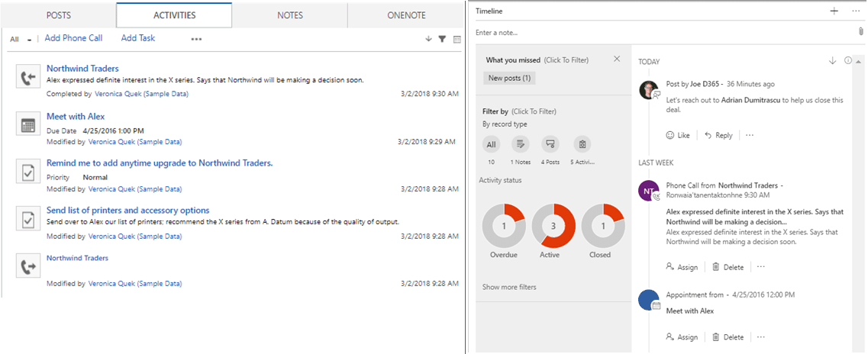Open the NOTES tab
Screen dimensions: 868x354
click(289, 15)
